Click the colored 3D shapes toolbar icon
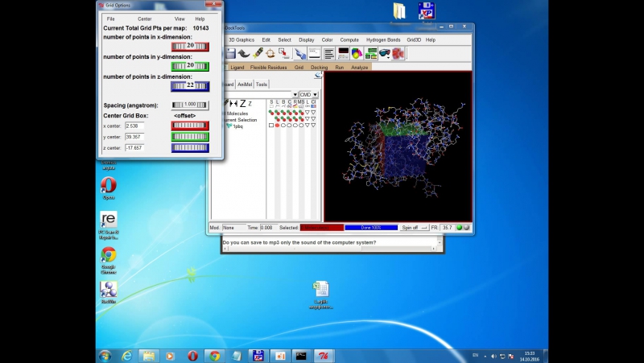The height and width of the screenshot is (363, 644). 357,53
